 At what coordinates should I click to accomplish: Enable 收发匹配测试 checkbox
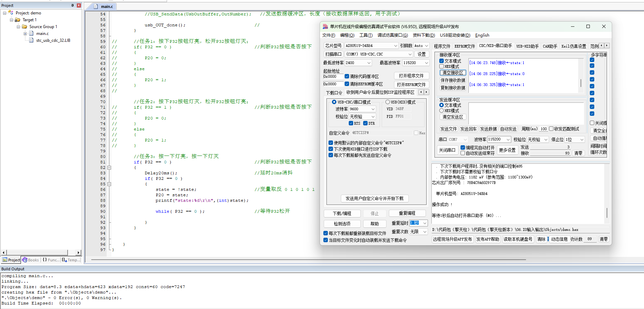tap(551, 129)
